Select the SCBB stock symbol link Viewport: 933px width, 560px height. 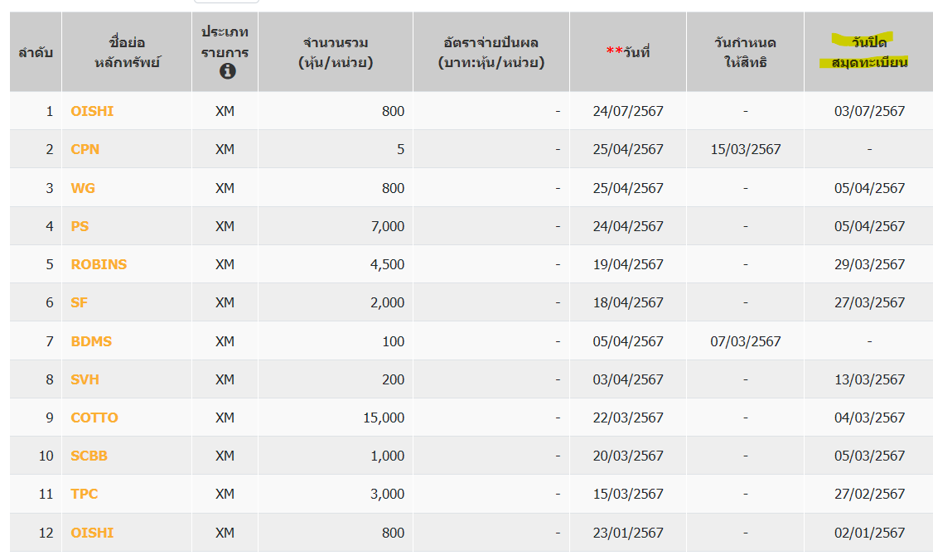tap(89, 456)
